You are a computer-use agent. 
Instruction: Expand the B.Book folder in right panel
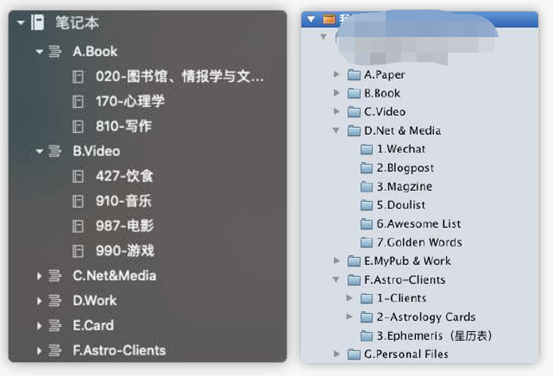point(336,93)
